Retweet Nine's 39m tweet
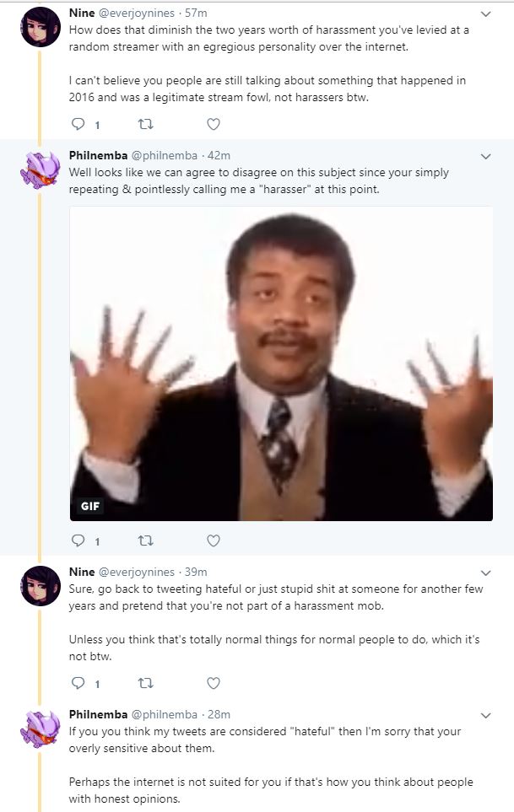 [146, 683]
